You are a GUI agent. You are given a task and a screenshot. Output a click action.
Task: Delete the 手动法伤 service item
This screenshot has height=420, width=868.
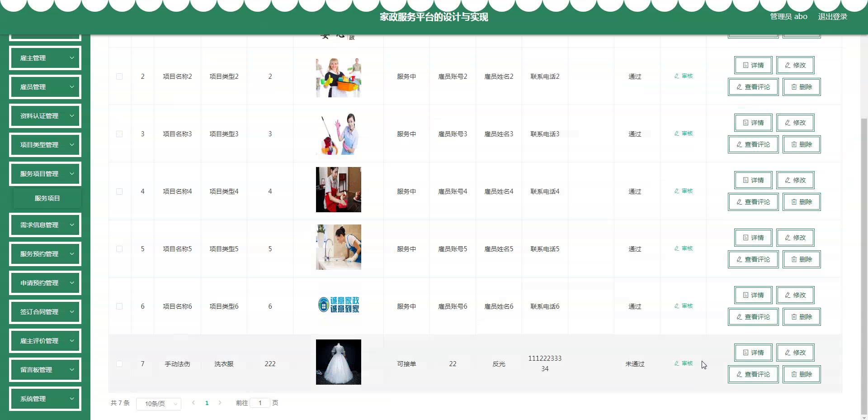click(801, 374)
